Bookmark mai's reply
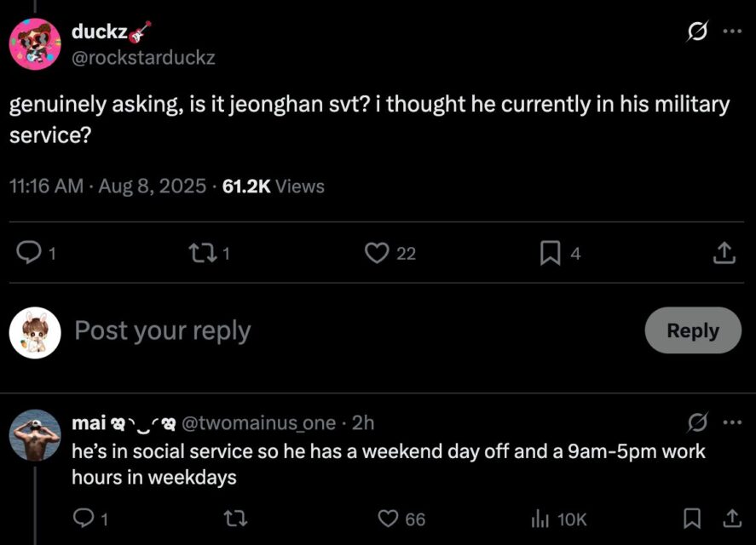This screenshot has width=756, height=545. pyautogui.click(x=693, y=519)
